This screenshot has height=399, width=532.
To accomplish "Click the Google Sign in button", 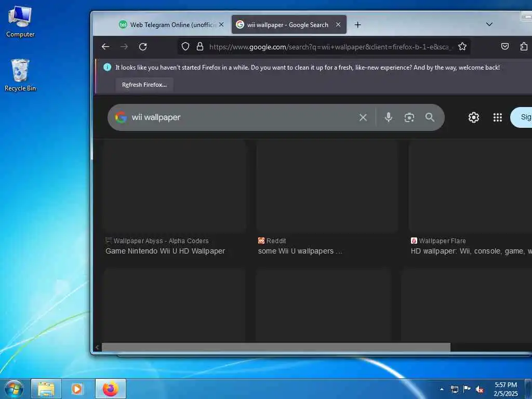I will [x=522, y=117].
